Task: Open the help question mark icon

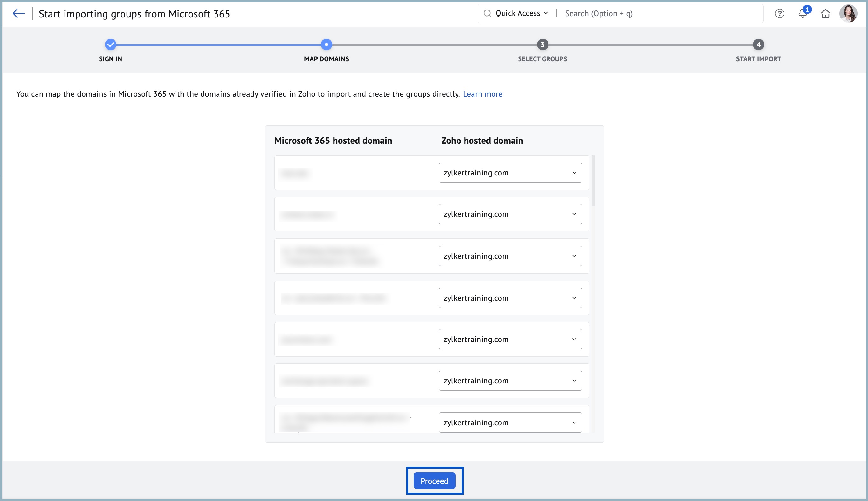Action: coord(779,14)
